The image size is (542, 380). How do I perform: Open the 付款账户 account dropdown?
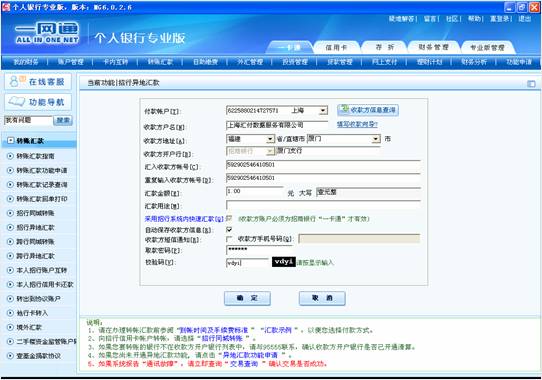pos(323,111)
